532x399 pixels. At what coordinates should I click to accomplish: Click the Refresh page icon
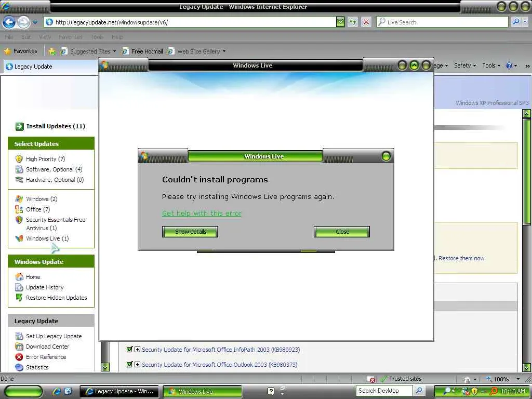click(x=353, y=22)
